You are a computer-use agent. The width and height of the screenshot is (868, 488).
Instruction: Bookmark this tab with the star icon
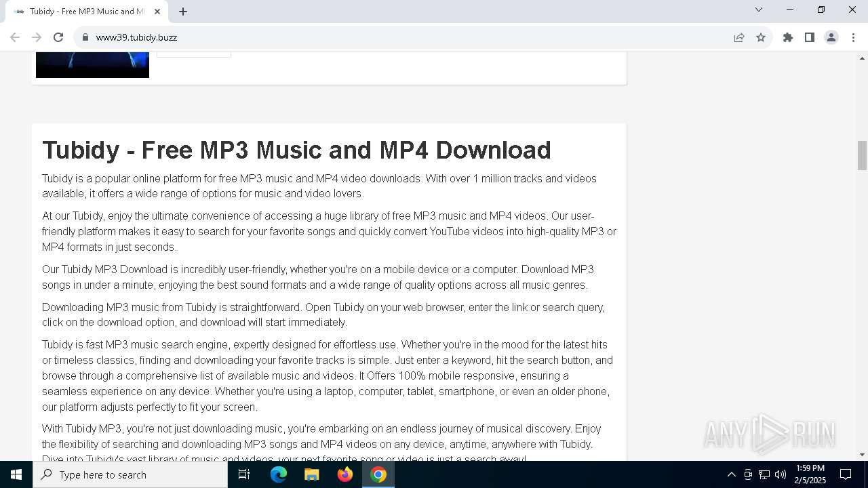point(761,37)
